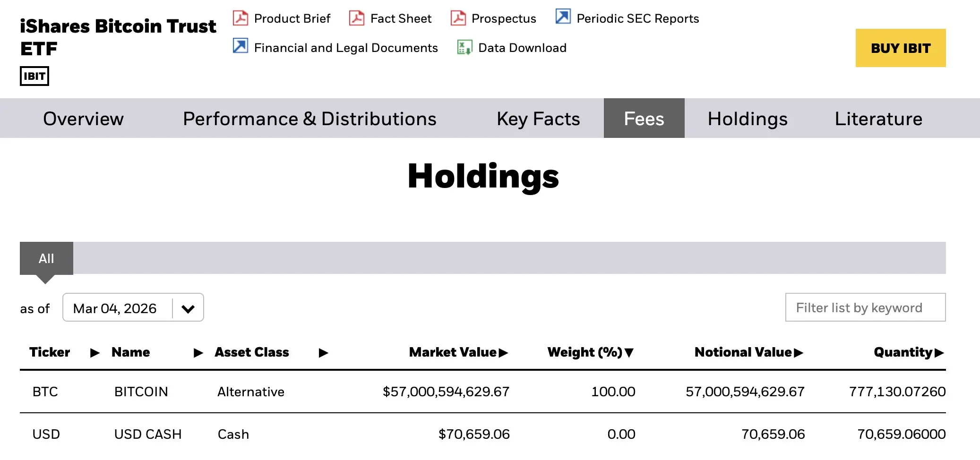Click the Fact Sheet PDF icon
This screenshot has width=980, height=460.
[x=356, y=18]
